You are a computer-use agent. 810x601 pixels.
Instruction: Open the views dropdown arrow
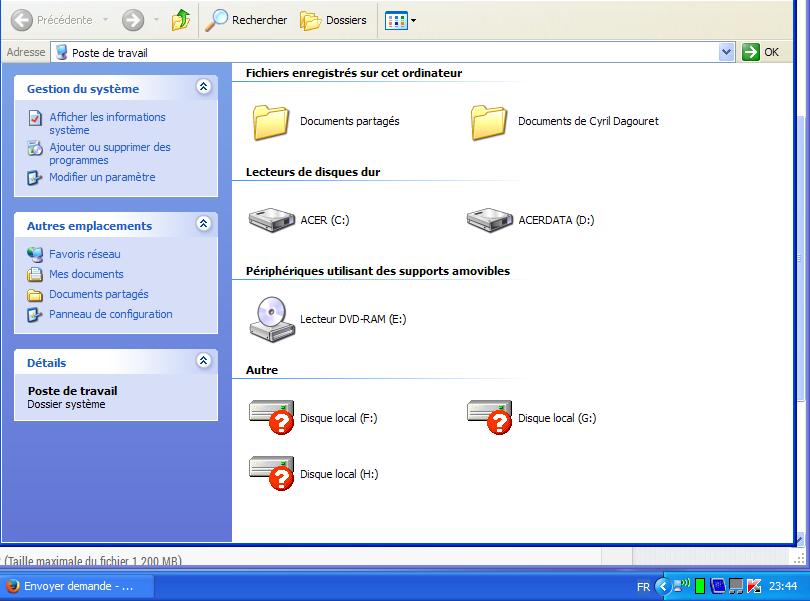pos(413,21)
